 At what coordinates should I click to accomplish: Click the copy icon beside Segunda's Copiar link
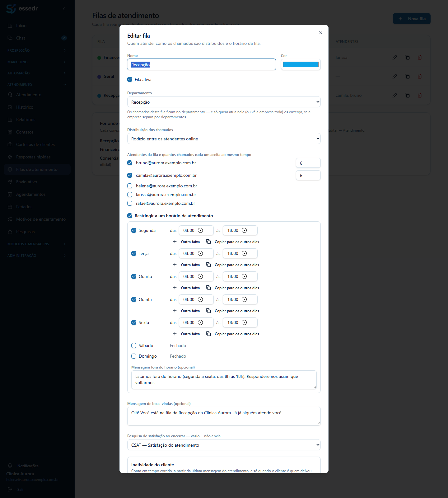click(x=208, y=242)
